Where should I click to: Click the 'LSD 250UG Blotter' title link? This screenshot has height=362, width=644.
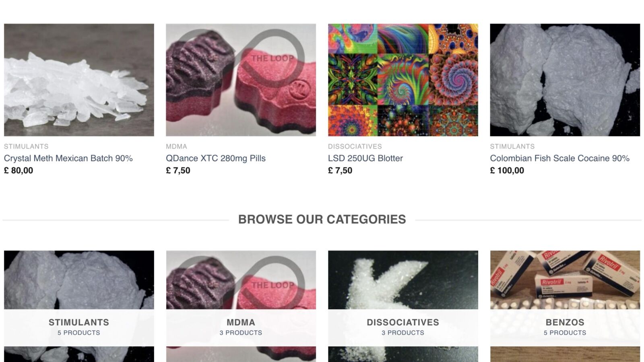click(x=365, y=158)
